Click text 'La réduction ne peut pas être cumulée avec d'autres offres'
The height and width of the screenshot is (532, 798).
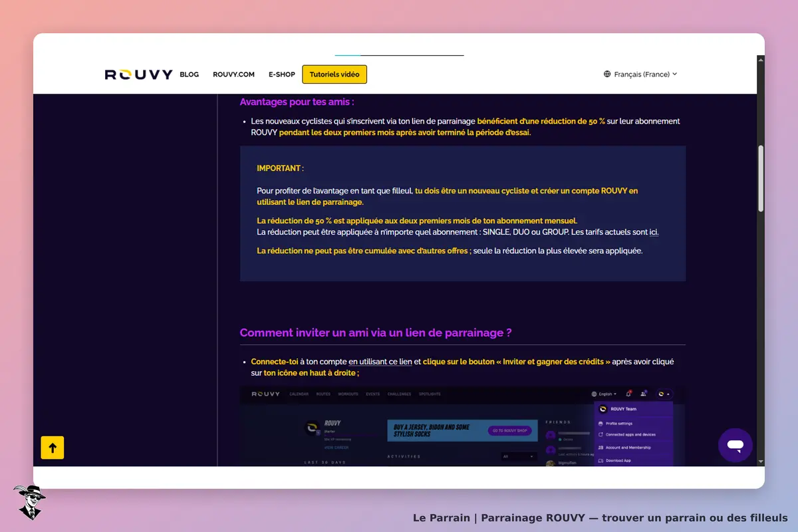363,251
